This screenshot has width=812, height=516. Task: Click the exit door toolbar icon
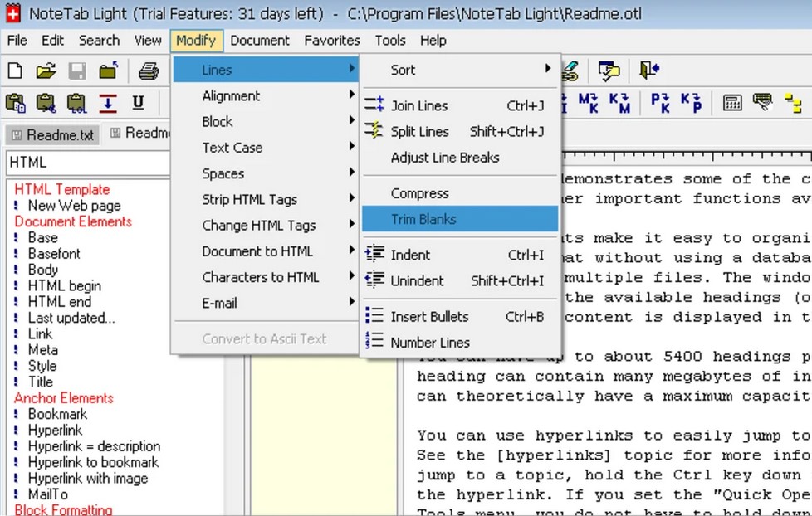click(x=649, y=70)
